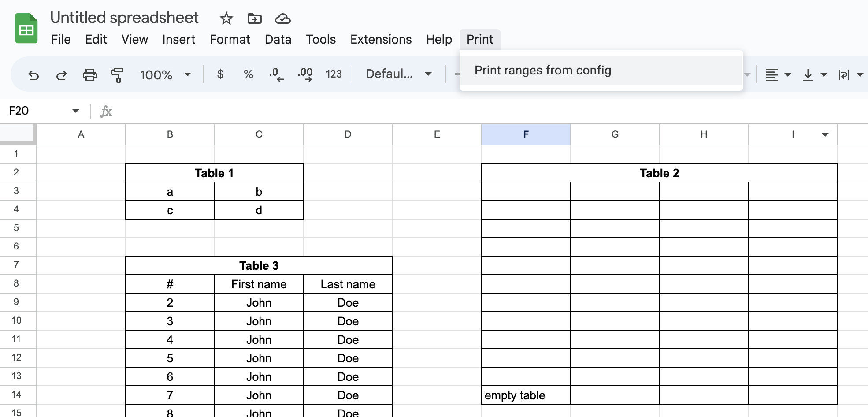The height and width of the screenshot is (417, 868).
Task: Decrease decimal places
Action: [276, 74]
